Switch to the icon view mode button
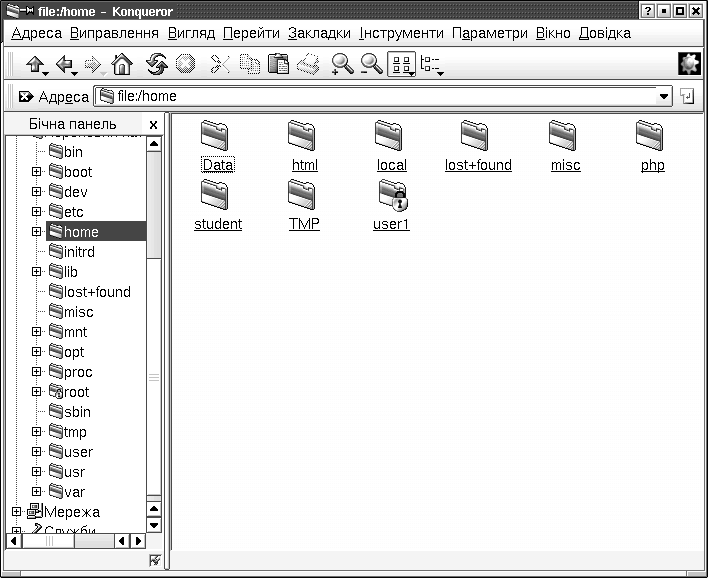The height and width of the screenshot is (578, 708). (400, 65)
